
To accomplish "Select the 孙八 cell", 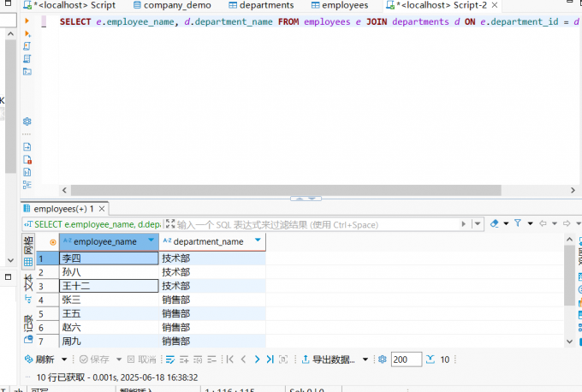I will coord(109,272).
